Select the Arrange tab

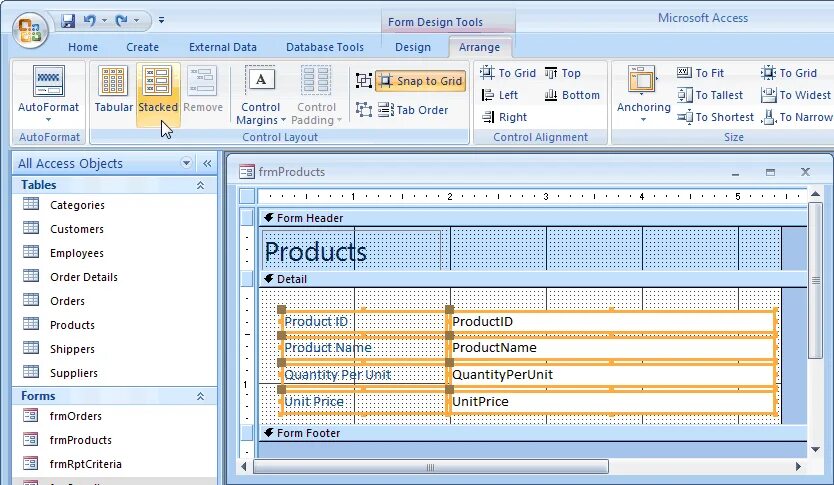pyautogui.click(x=479, y=47)
